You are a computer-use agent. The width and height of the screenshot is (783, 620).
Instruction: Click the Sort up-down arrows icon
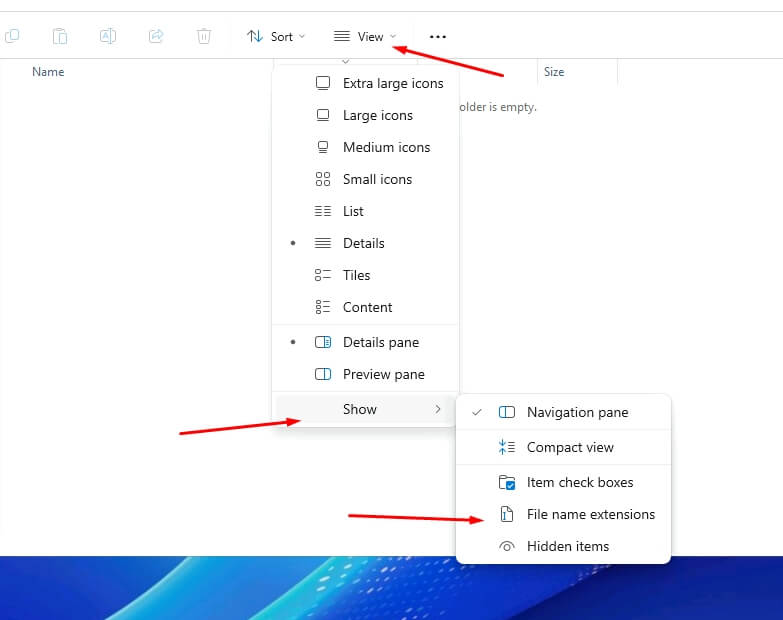255,36
